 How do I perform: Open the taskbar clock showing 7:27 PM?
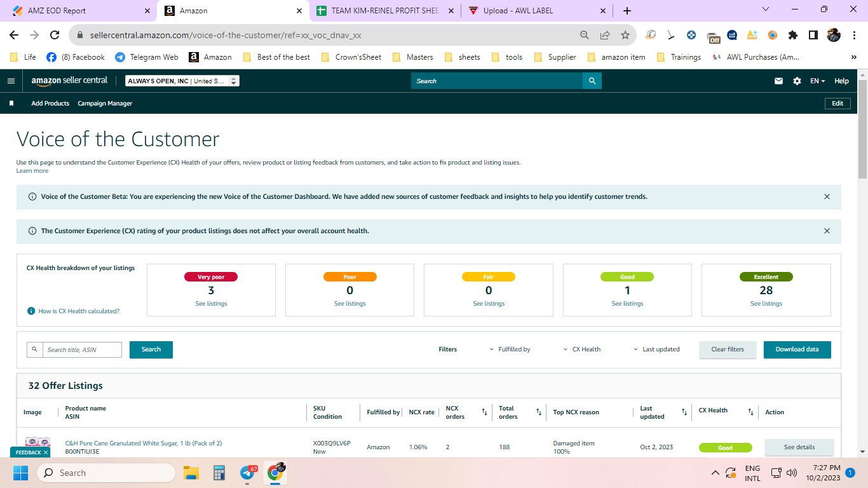pos(823,473)
